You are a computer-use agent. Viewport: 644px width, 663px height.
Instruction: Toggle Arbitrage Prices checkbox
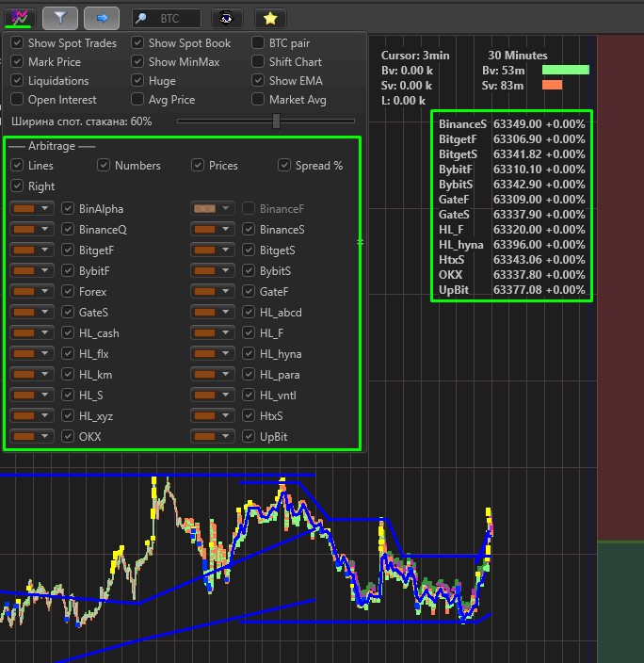[198, 165]
